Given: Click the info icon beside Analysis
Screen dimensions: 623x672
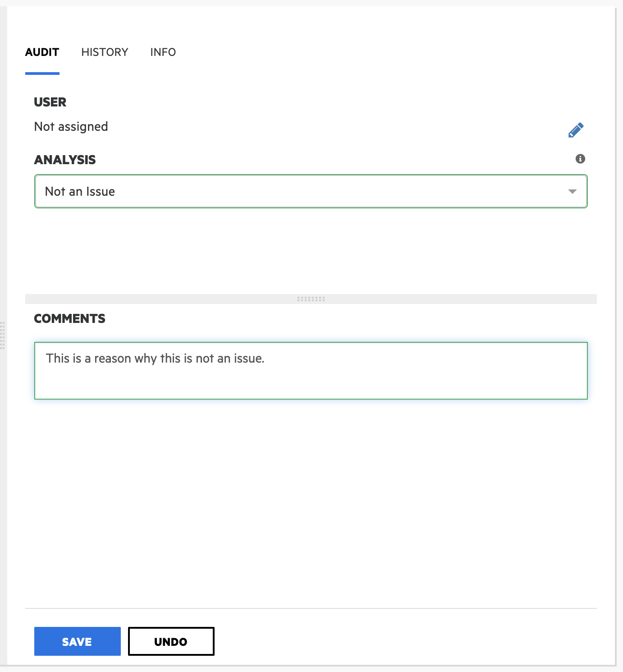Looking at the screenshot, I should click(x=580, y=159).
